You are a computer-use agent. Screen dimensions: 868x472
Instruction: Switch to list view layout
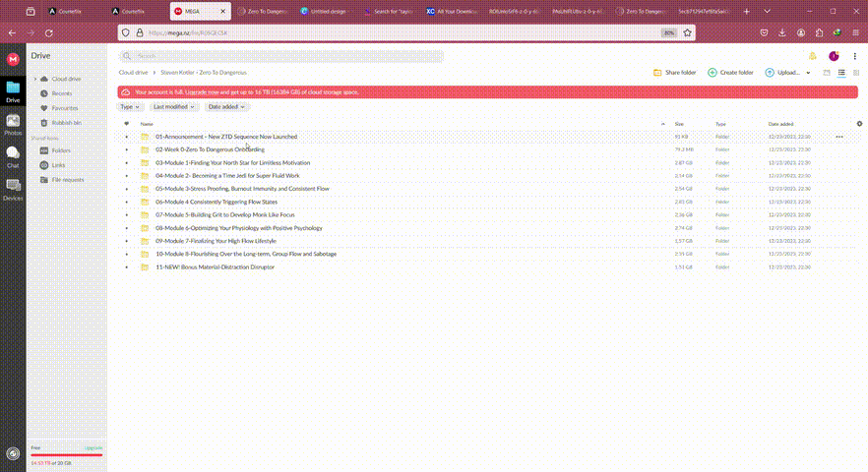point(841,73)
